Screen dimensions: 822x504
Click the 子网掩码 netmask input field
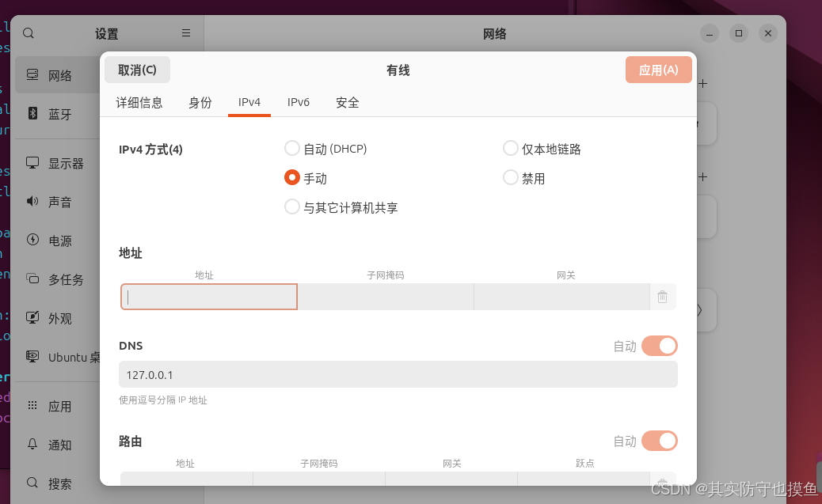coord(386,297)
